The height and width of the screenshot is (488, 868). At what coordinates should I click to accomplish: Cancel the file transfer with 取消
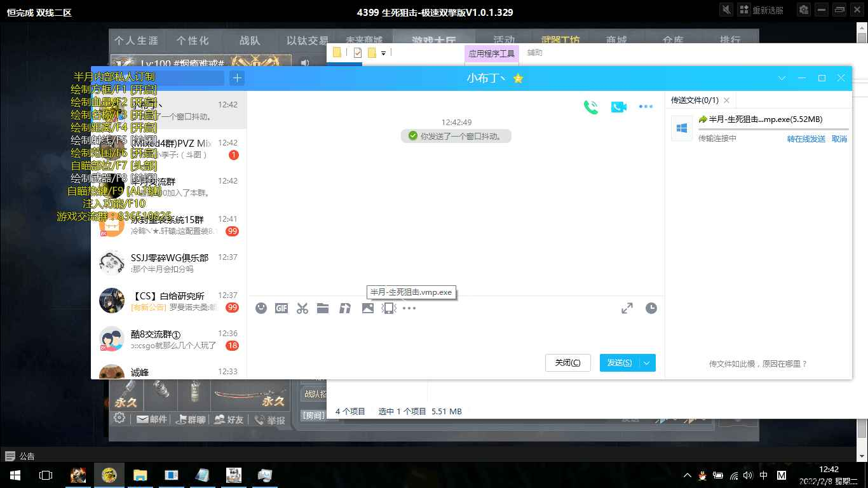[839, 139]
